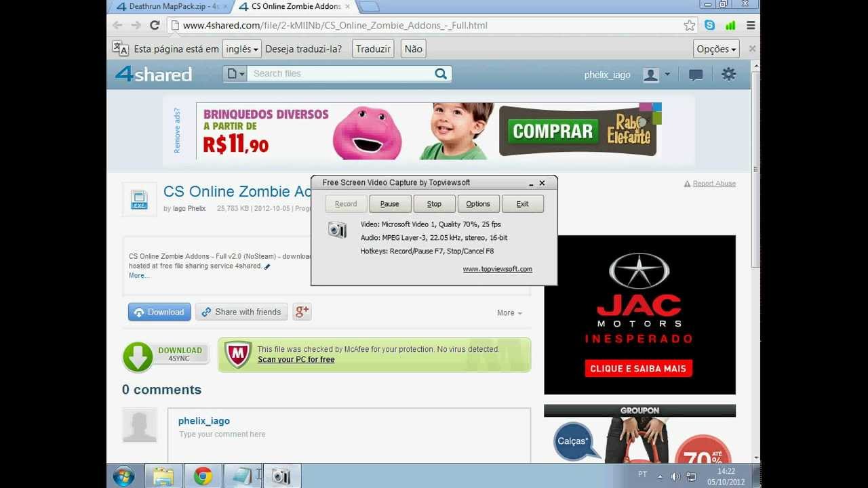Click the Type your comment here box
868x488 pixels.
(349, 435)
